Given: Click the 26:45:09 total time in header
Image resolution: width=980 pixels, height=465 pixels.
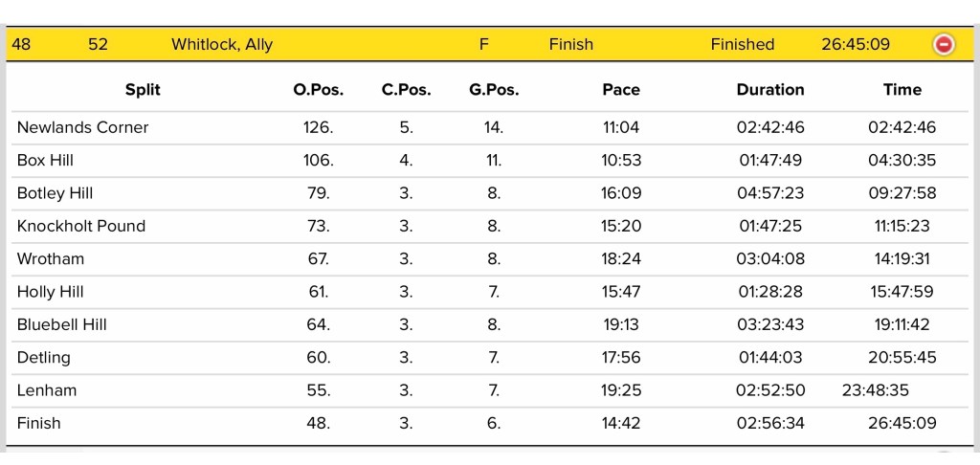Looking at the screenshot, I should [x=856, y=44].
